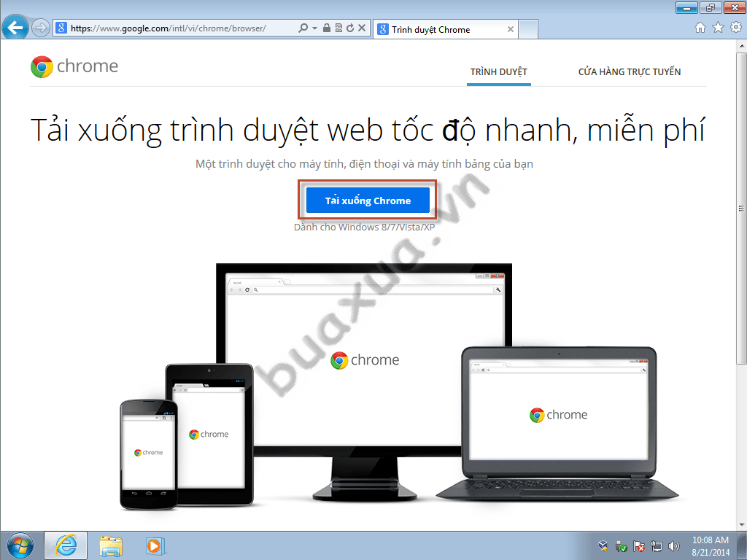This screenshot has height=560, width=747.
Task: Click the Action Center flag tray icon
Action: click(638, 546)
